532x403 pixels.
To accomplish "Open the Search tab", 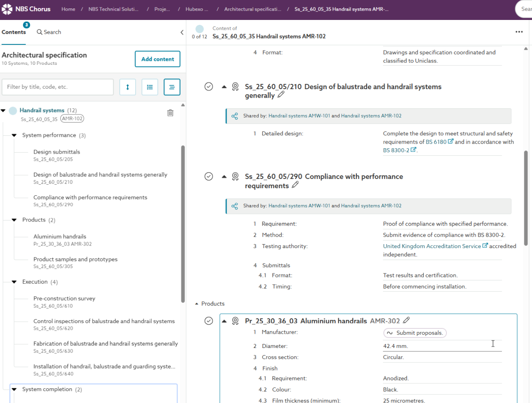I will 49,32.
